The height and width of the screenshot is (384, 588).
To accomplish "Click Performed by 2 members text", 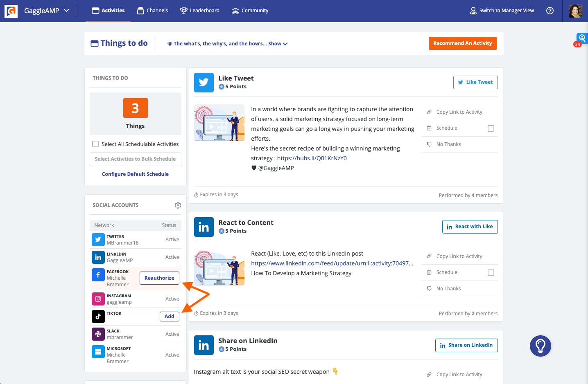I will (468, 314).
